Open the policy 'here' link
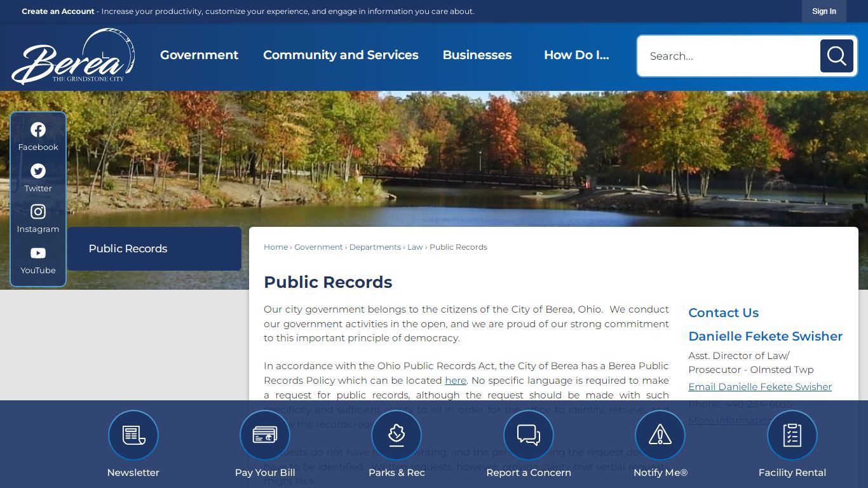 click(456, 381)
